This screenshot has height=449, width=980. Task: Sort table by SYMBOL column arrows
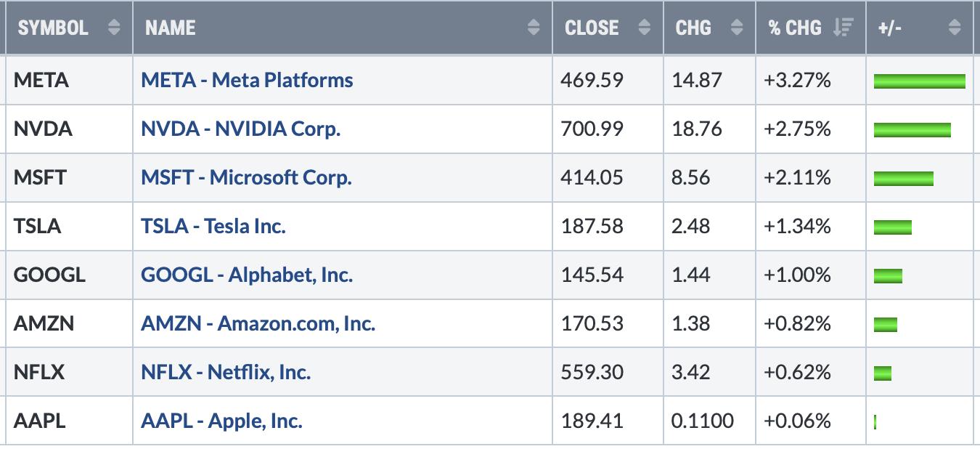pos(114,28)
